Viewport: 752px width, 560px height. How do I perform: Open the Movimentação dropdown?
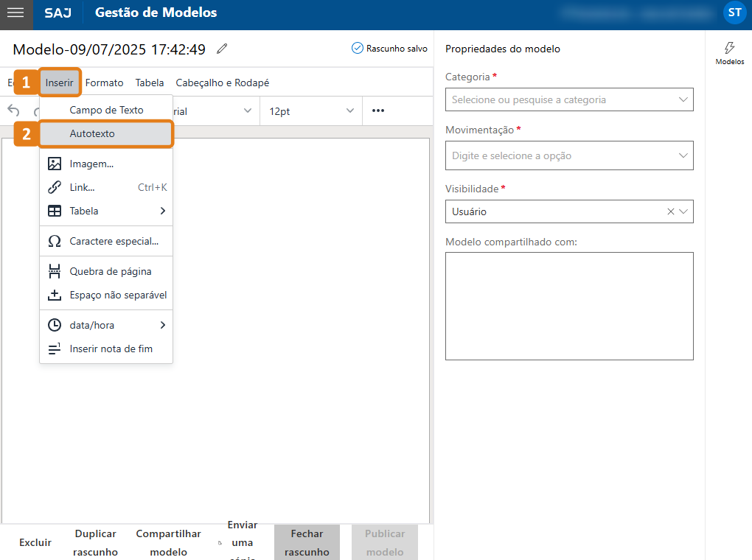tap(568, 155)
